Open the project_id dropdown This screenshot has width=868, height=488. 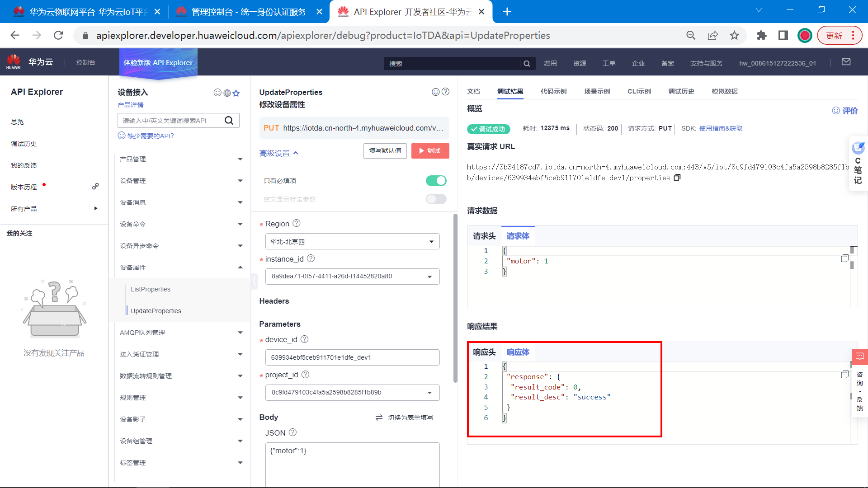click(x=352, y=392)
